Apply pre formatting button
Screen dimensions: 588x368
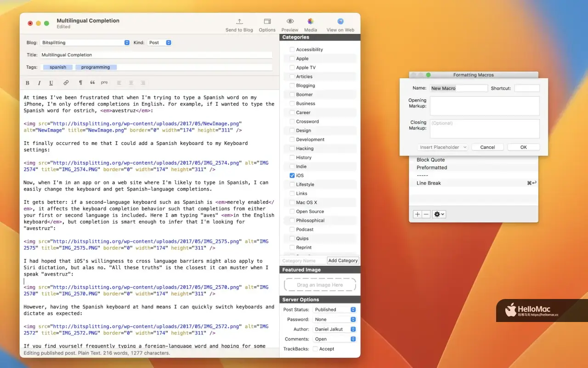click(104, 83)
